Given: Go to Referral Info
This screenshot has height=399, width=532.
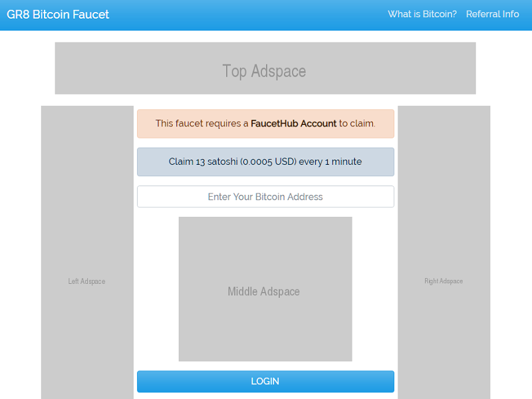Looking at the screenshot, I should pos(492,14).
